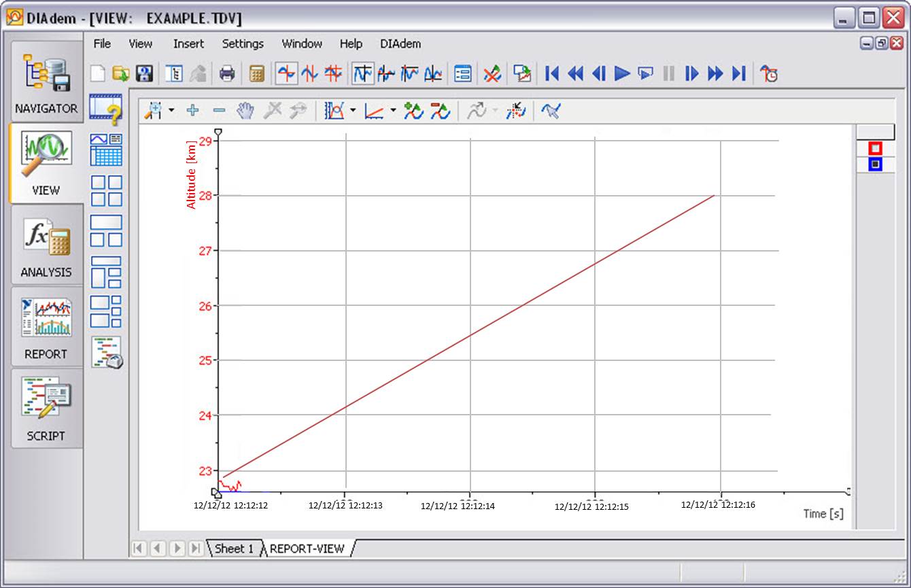Click the red axis-line icon
Viewport: 911px width, 588px height.
(374, 111)
